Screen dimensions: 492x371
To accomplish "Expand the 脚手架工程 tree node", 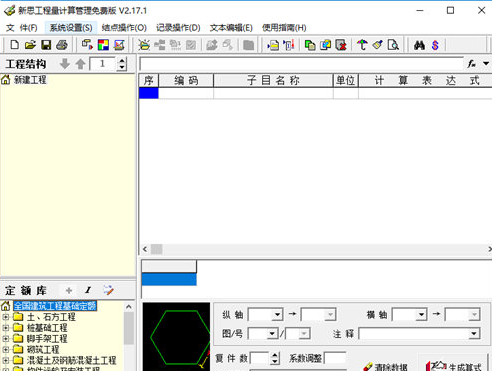I will tap(5, 339).
